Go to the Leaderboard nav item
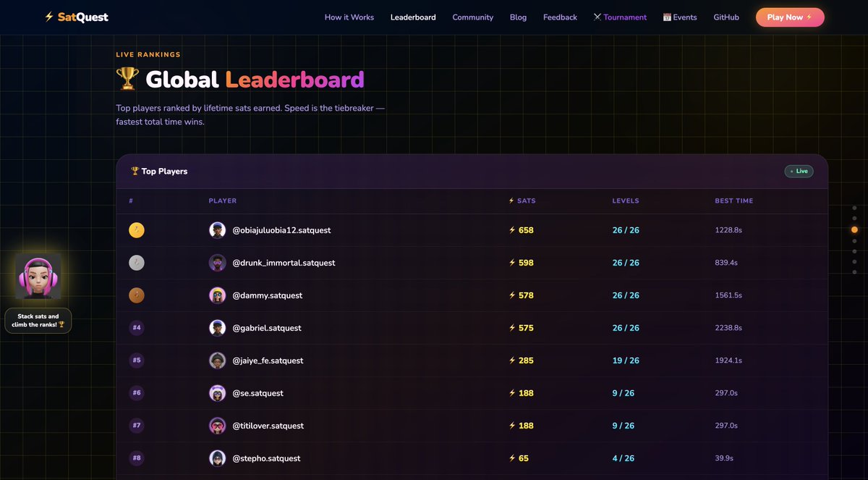The width and height of the screenshot is (868, 480). point(413,17)
